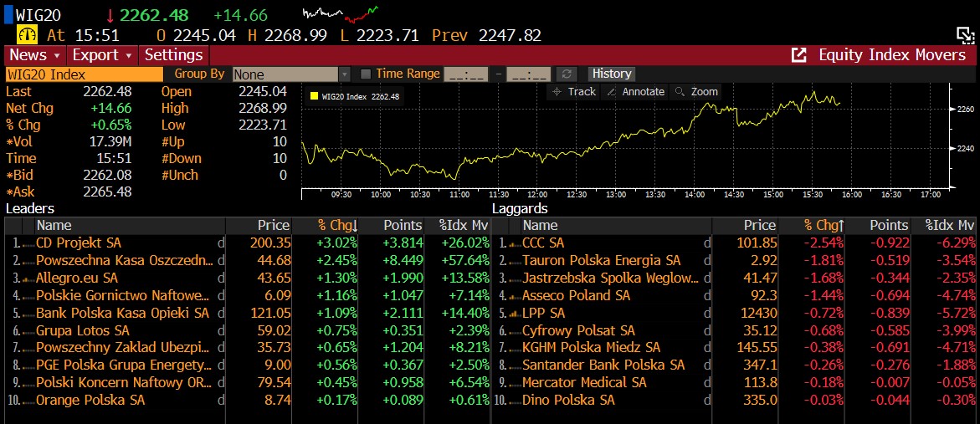
Task: Click the yellow WIG20 Index legend swatch
Action: click(314, 97)
